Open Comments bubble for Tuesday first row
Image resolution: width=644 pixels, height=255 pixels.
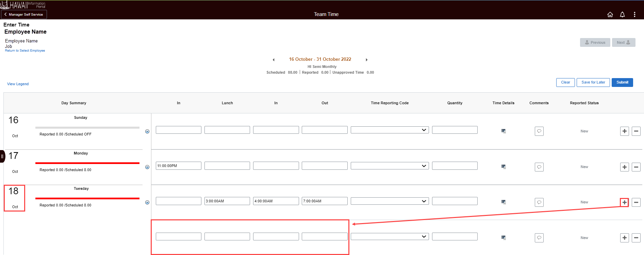[539, 202]
